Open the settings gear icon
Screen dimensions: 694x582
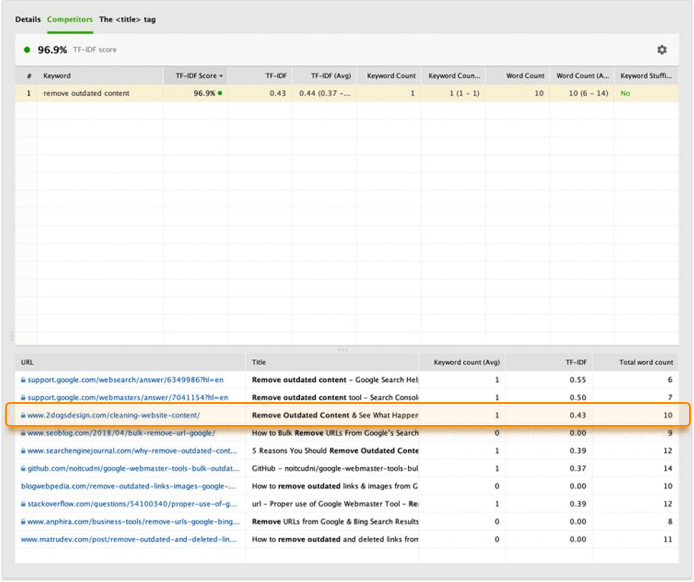point(661,49)
